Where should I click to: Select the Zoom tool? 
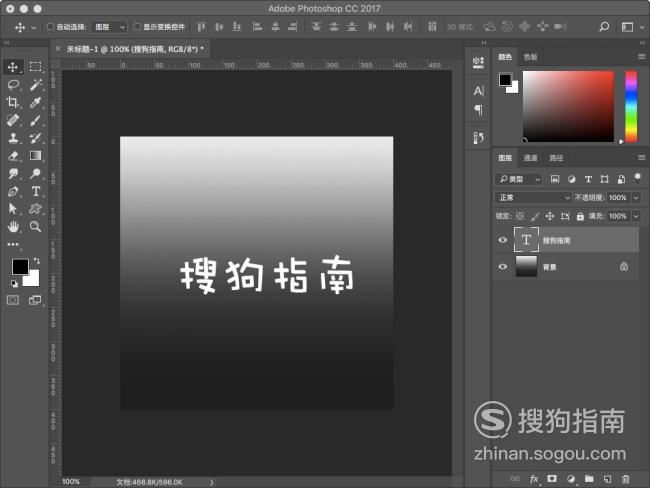click(35, 226)
